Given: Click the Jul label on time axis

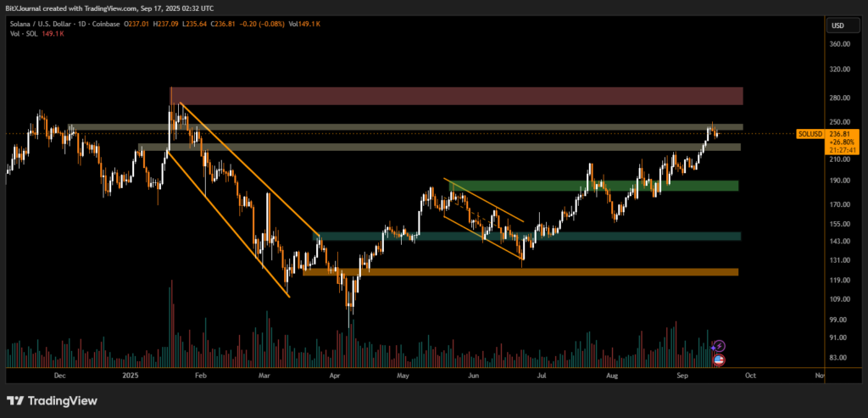Looking at the screenshot, I should [542, 374].
